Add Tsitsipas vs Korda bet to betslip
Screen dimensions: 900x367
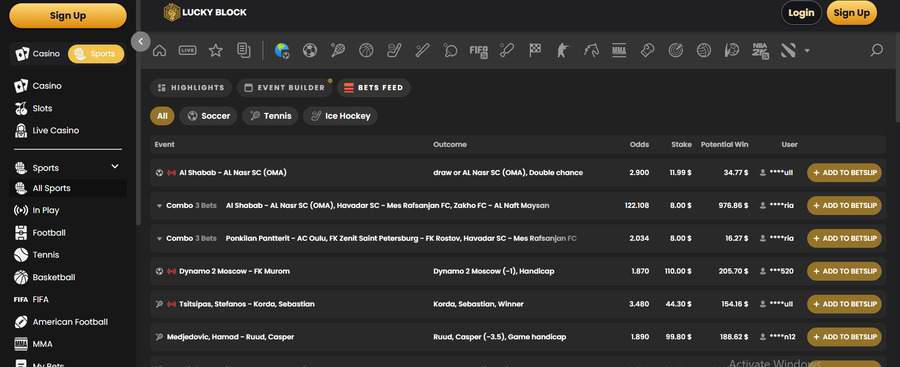click(844, 304)
